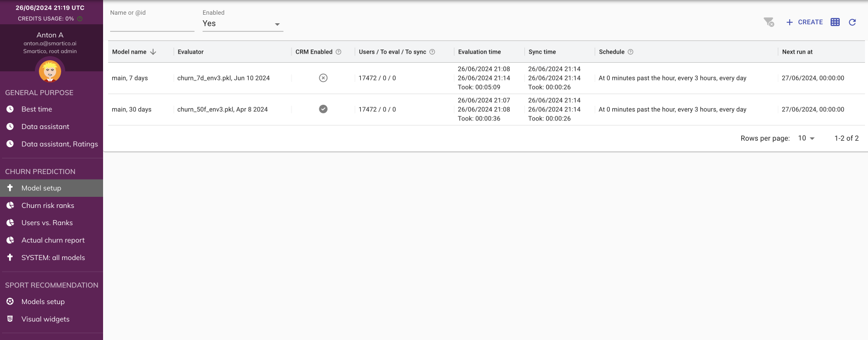
Task: Open the main, 30 days model row
Action: click(x=131, y=109)
